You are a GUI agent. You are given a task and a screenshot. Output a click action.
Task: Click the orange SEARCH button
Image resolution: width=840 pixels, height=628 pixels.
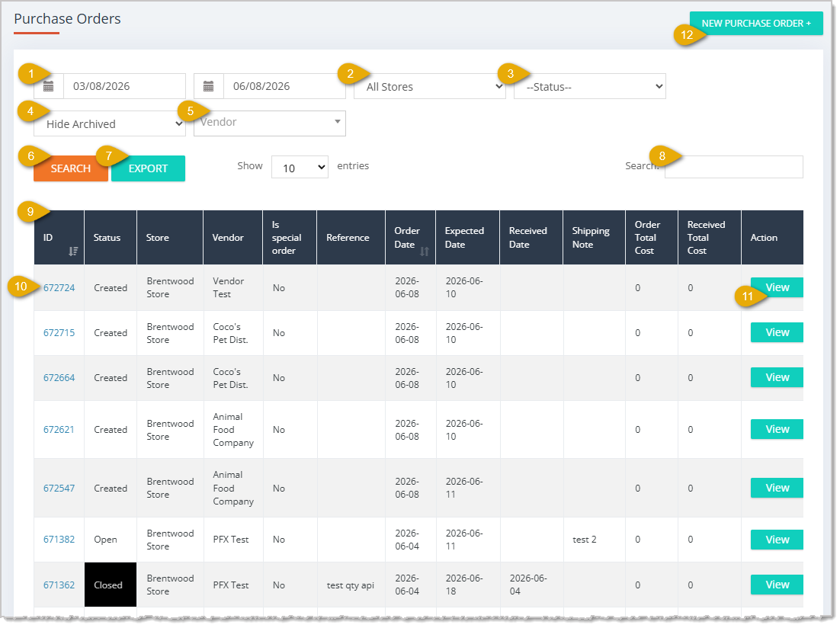click(71, 168)
